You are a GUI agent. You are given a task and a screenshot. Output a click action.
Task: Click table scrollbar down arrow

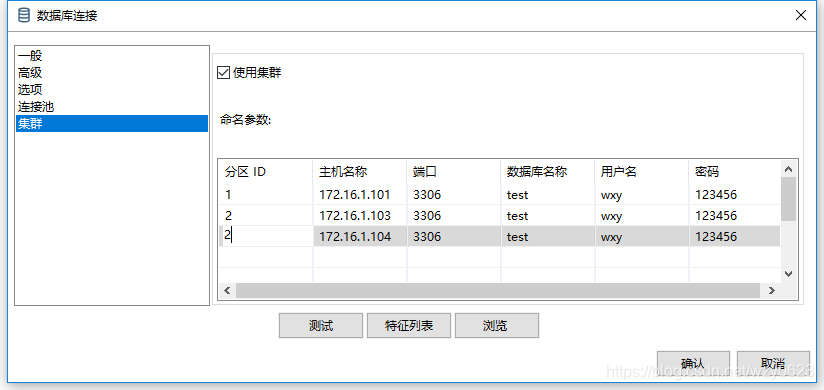point(788,273)
